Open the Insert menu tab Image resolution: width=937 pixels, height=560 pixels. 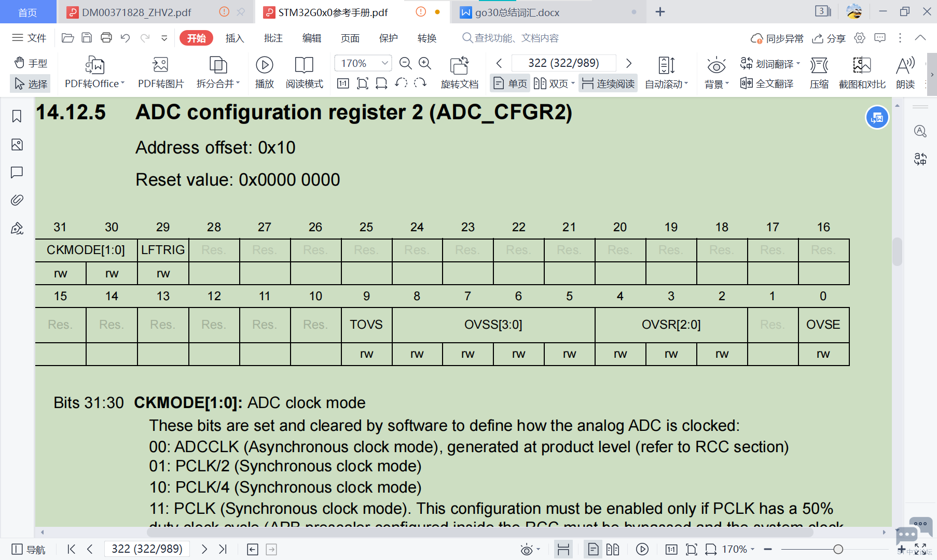click(235, 38)
